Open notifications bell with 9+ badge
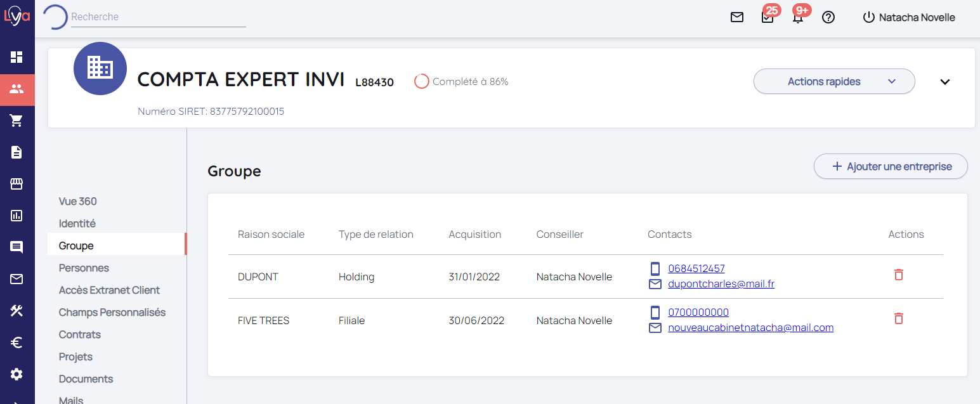The height and width of the screenshot is (404, 980). [798, 17]
